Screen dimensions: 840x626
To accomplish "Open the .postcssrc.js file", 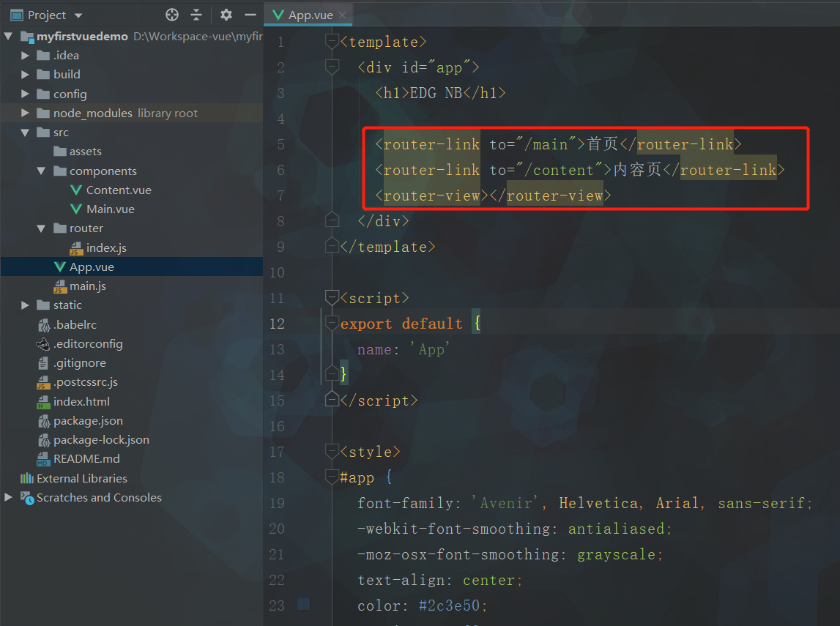I will pyautogui.click(x=85, y=382).
